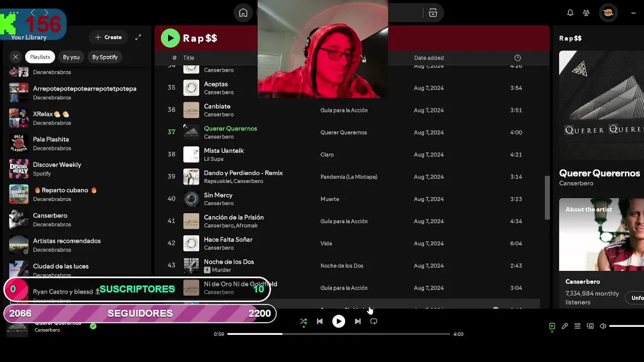Go to Spotify Home
Image resolution: width=644 pixels, height=362 pixels.
[x=243, y=13]
